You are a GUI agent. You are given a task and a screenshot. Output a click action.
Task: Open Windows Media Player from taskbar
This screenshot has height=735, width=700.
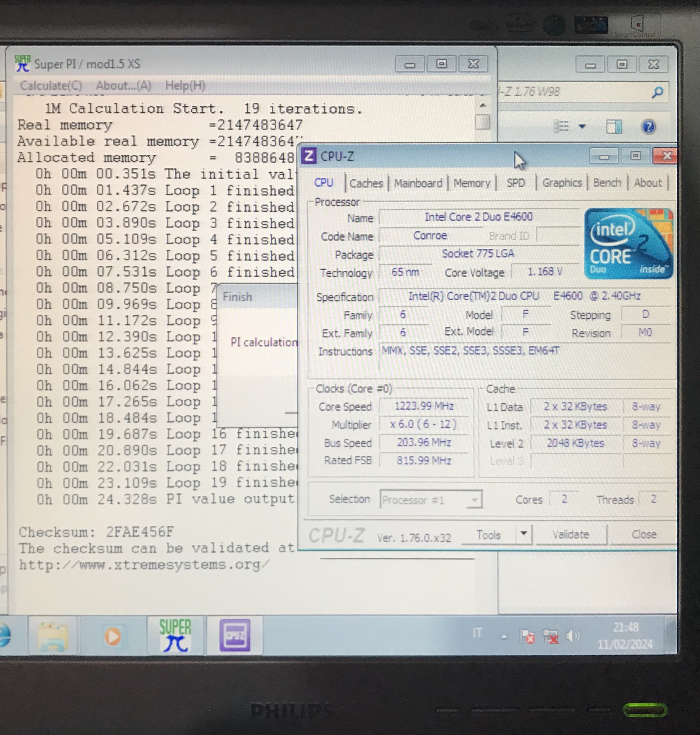112,636
